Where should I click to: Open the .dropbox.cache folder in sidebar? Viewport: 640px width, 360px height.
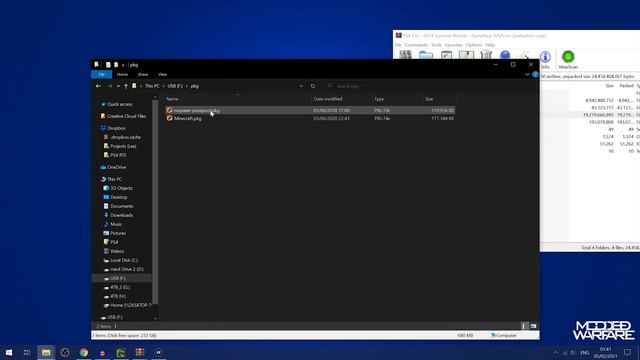[x=126, y=137]
